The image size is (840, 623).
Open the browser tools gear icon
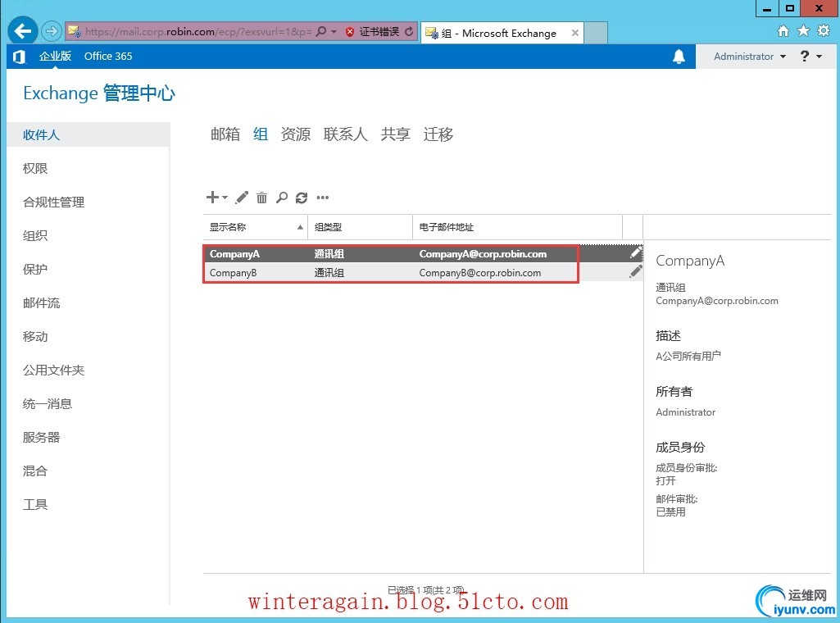(x=824, y=31)
